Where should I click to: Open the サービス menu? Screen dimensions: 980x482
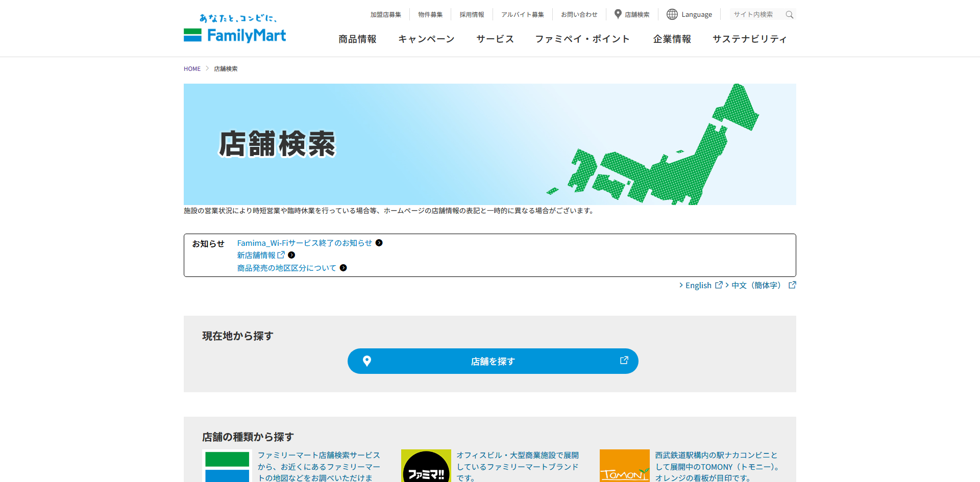[495, 39]
